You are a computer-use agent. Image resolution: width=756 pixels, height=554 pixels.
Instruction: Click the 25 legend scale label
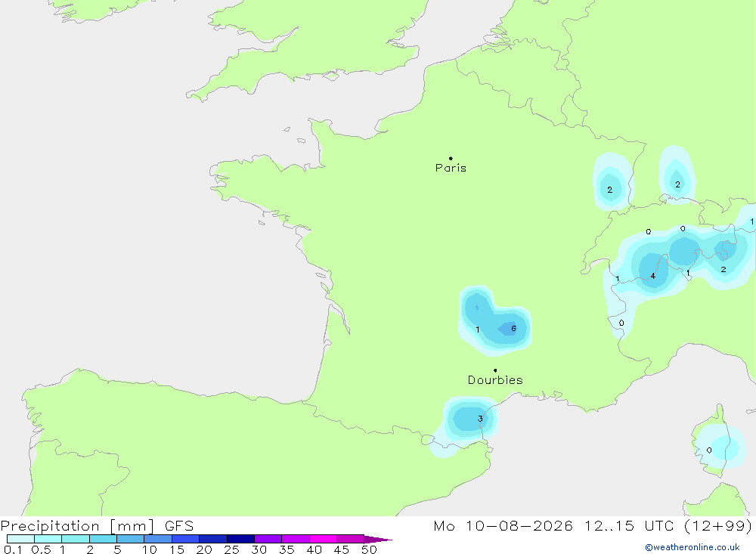point(231,549)
